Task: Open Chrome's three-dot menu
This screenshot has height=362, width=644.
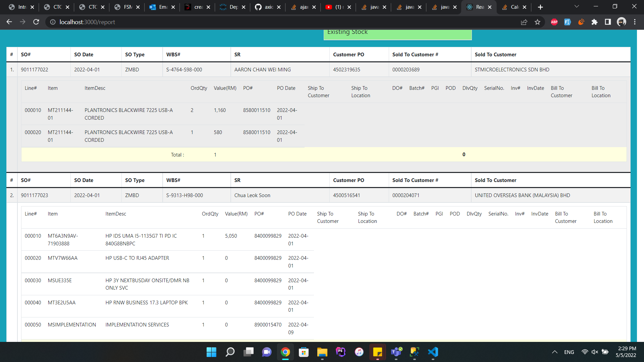Action: tap(635, 22)
